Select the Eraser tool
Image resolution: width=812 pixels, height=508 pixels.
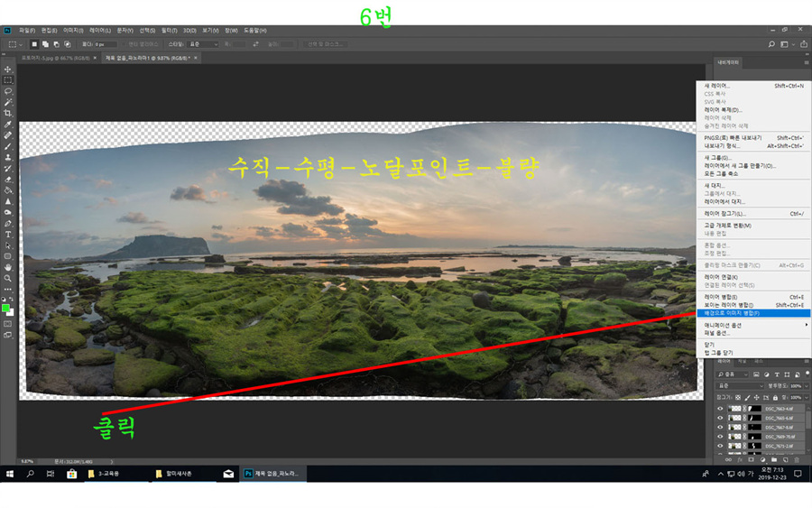tap(8, 180)
